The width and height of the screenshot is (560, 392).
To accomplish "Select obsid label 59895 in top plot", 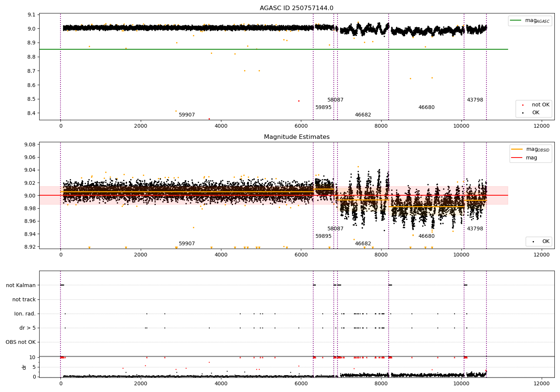I will (x=323, y=108).
